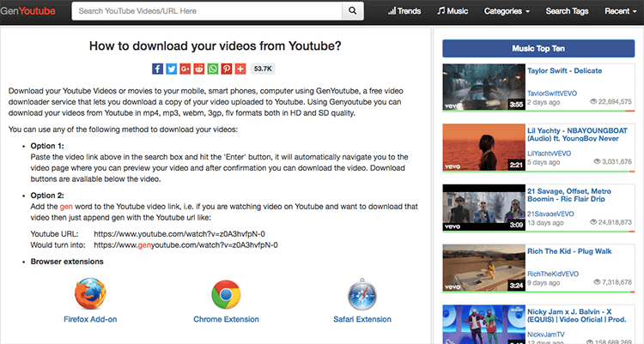
Task: Open the Search Tags menu item
Action: 567,11
